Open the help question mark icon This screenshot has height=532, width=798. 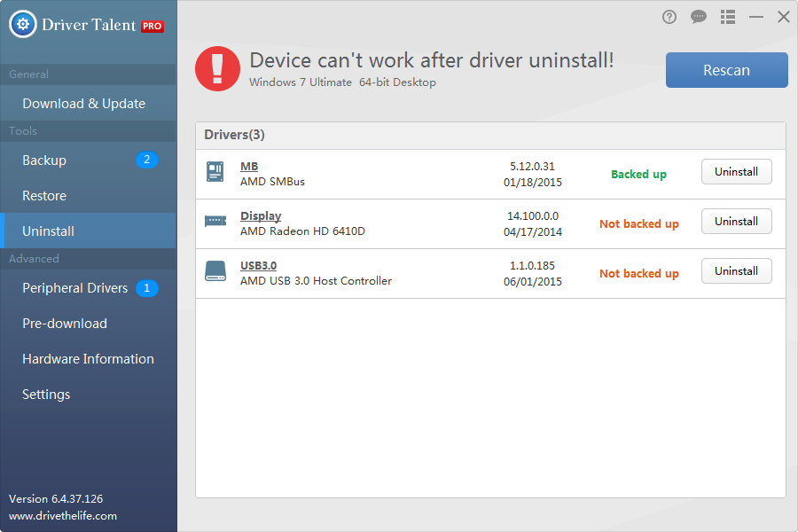coord(669,18)
